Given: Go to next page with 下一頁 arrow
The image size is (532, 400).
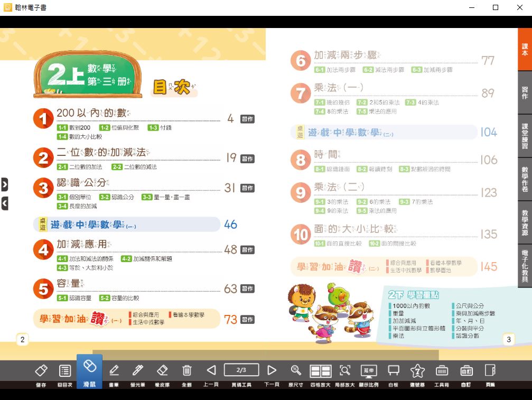Looking at the screenshot, I should pos(272,371).
